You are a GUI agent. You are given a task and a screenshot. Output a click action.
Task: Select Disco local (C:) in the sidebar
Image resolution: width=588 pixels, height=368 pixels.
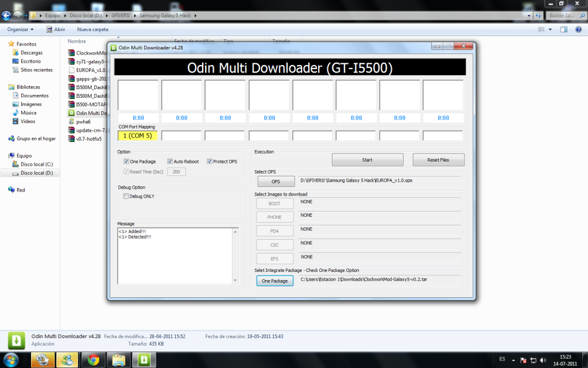click(x=37, y=164)
